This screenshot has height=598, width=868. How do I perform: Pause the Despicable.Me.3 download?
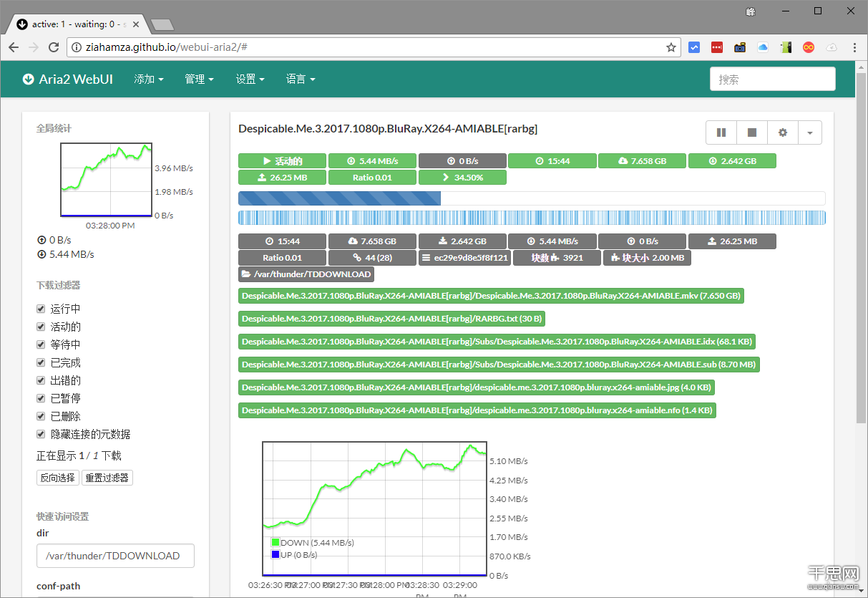point(721,132)
